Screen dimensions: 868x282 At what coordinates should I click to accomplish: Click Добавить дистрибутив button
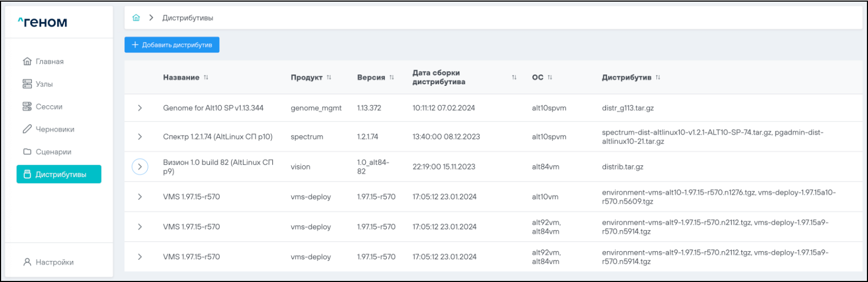(x=172, y=45)
